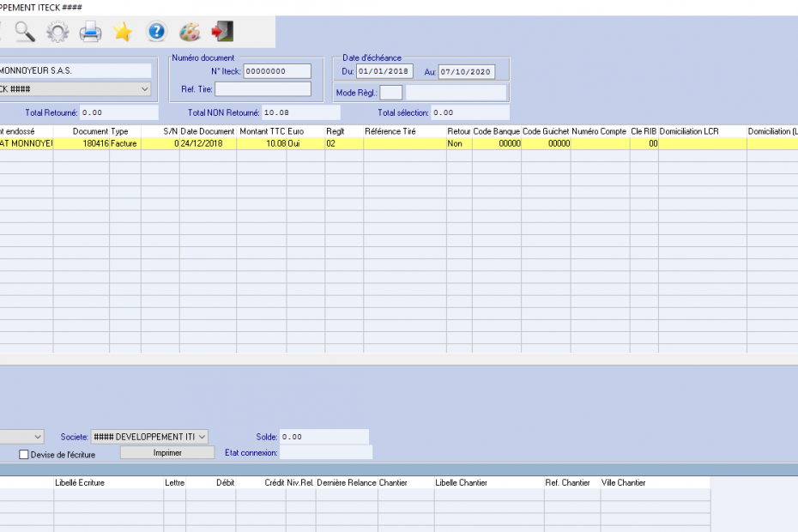
Task: Click the paint palette icon
Action: click(x=190, y=32)
